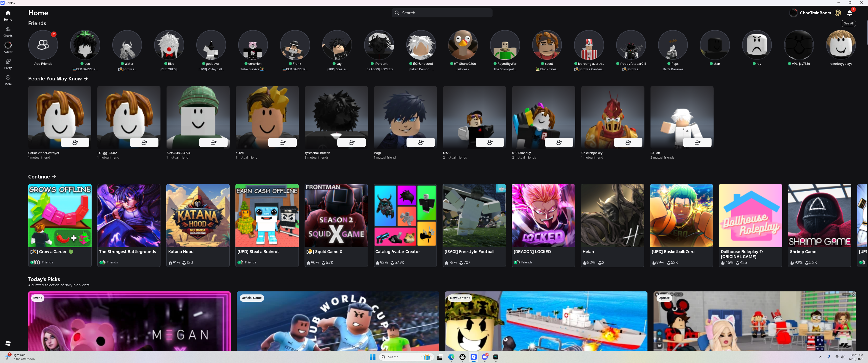Open the Charts page from sidebar
The height and width of the screenshot is (363, 868).
[x=8, y=31]
